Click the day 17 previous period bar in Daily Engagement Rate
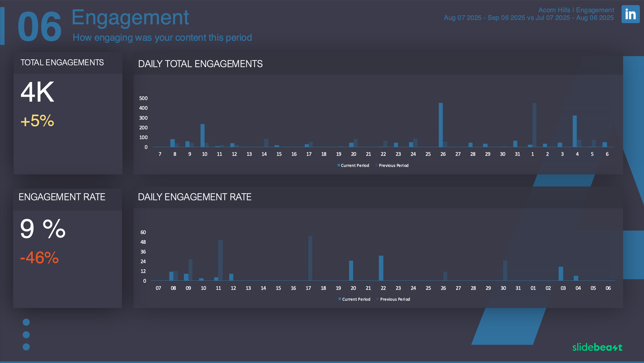The height and width of the screenshot is (363, 644). [x=310, y=258]
